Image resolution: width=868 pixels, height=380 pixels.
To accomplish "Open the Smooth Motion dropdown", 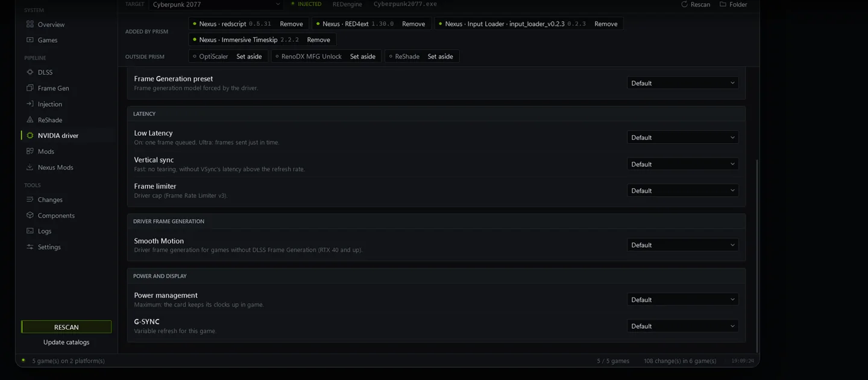I will 682,245.
